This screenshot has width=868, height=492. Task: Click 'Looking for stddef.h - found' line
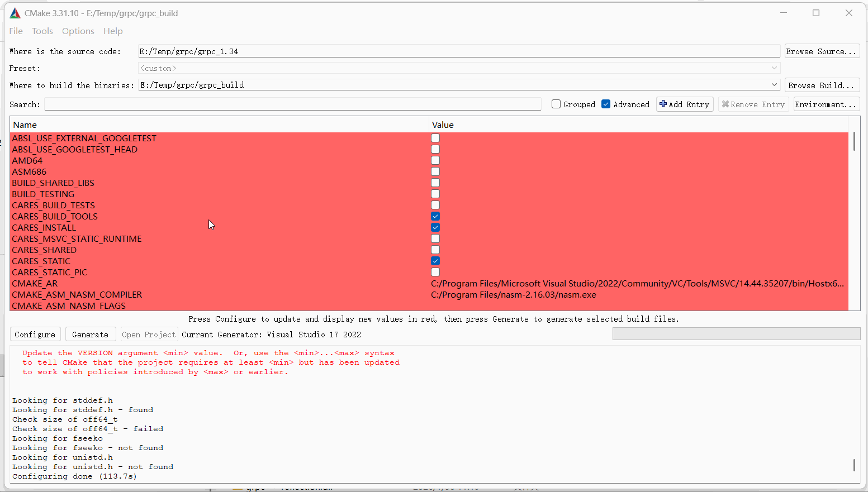pos(83,410)
